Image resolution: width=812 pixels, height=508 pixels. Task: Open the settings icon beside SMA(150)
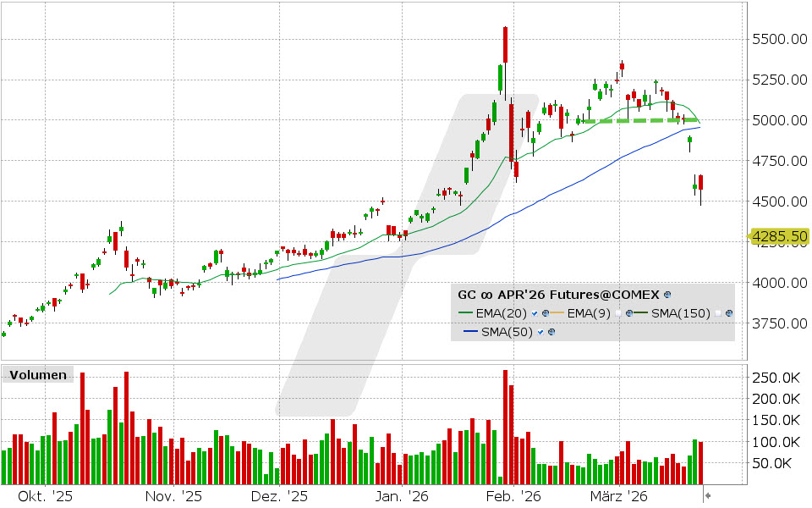tap(729, 313)
